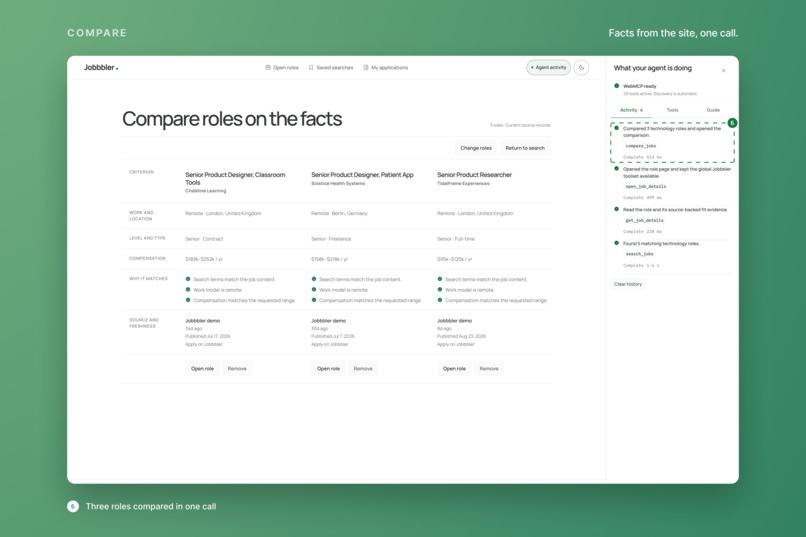The image size is (806, 537).
Task: Click the TidalFrame Experiences company name
Action: pyautogui.click(x=463, y=183)
